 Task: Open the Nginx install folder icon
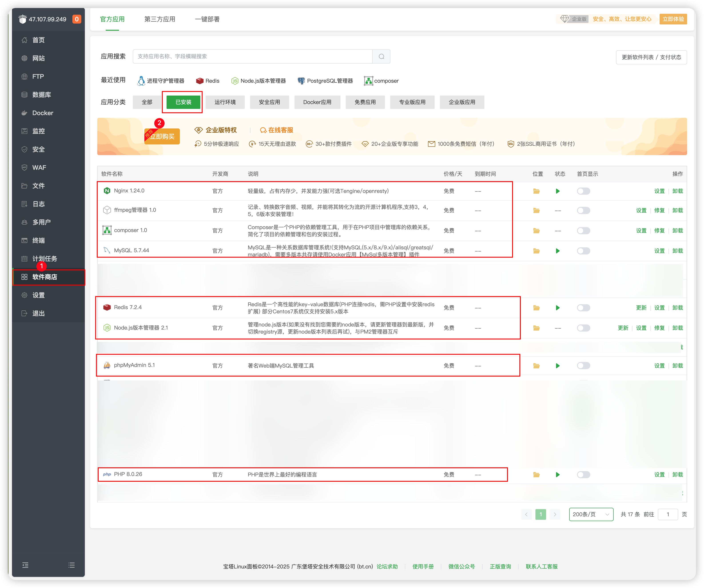536,191
